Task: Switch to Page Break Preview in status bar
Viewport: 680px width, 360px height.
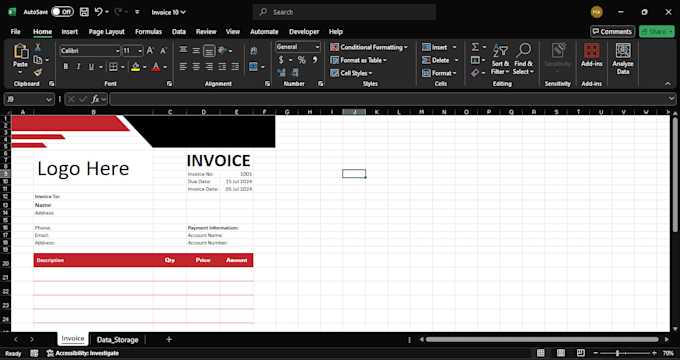Action: click(x=581, y=353)
